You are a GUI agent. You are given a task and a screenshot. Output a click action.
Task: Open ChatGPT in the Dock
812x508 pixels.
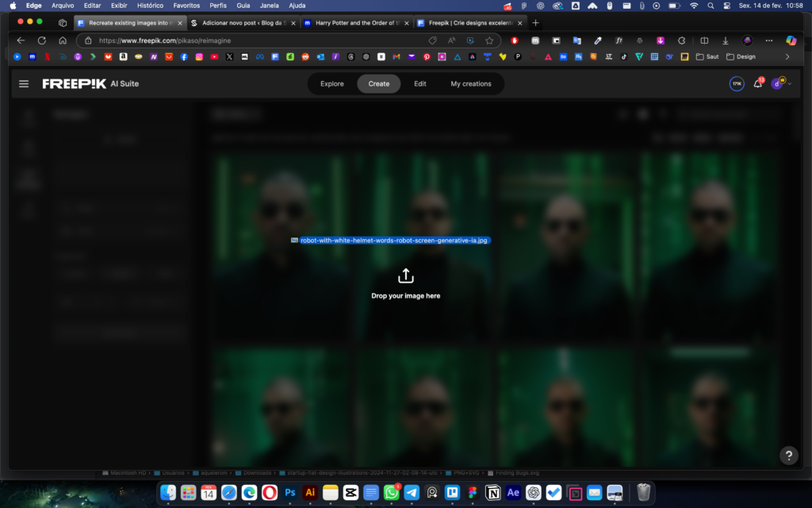click(x=534, y=492)
